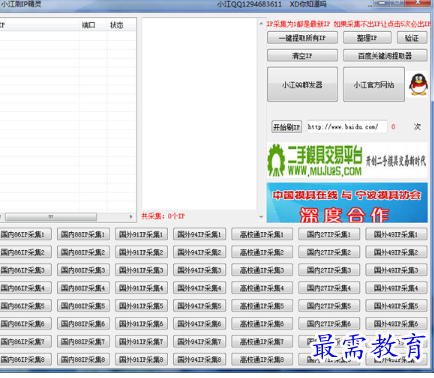Click the 整理IP button

[367, 38]
